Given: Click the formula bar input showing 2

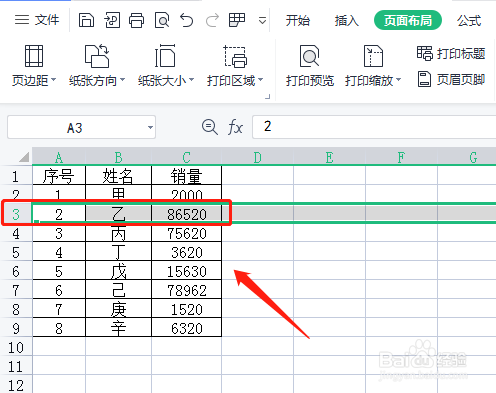Looking at the screenshot, I should 374,127.
